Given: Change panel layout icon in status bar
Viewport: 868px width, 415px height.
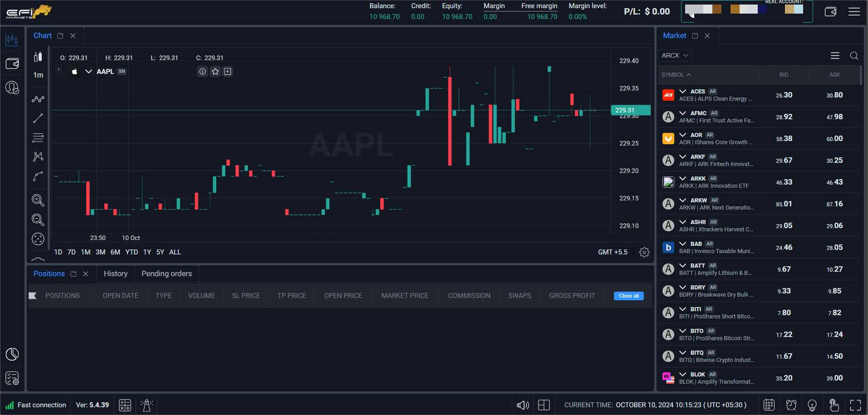Looking at the screenshot, I should 544,405.
